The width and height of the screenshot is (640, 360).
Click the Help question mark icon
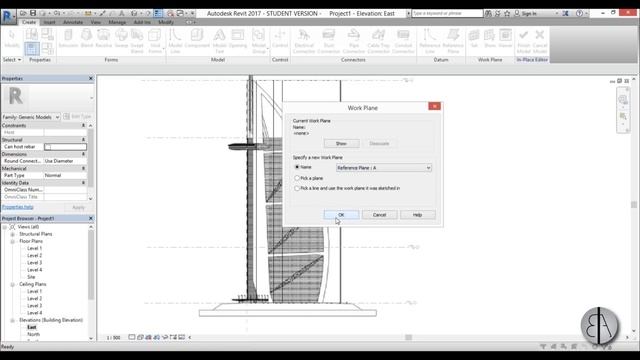point(579,13)
